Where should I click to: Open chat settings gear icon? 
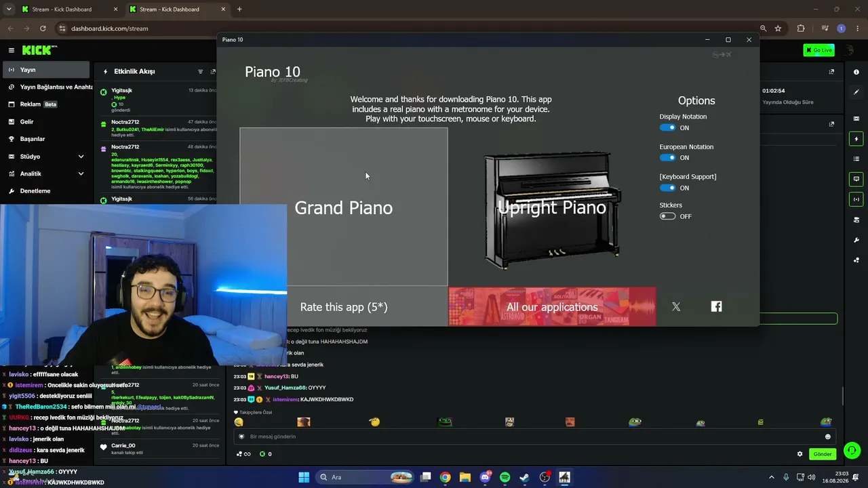pos(800,454)
